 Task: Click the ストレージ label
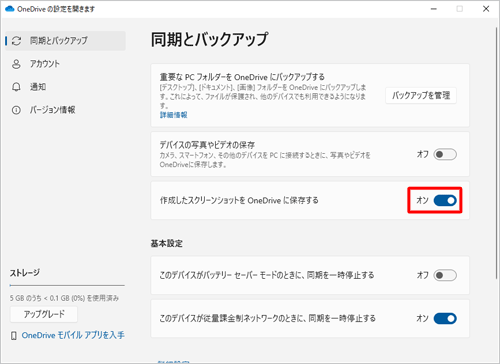point(25,273)
